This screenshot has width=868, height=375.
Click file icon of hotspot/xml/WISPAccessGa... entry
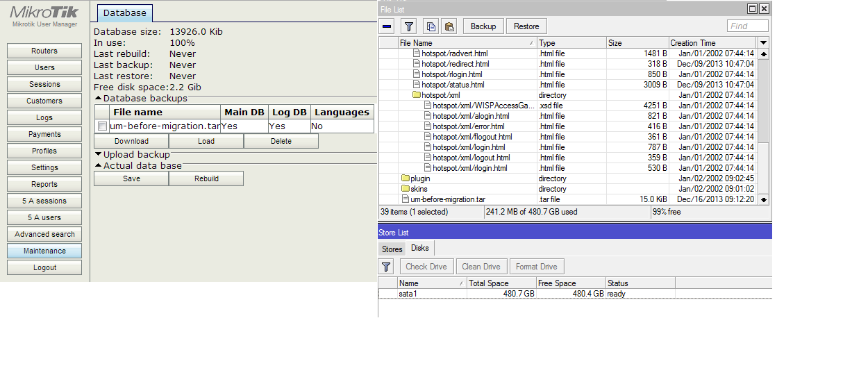428,106
